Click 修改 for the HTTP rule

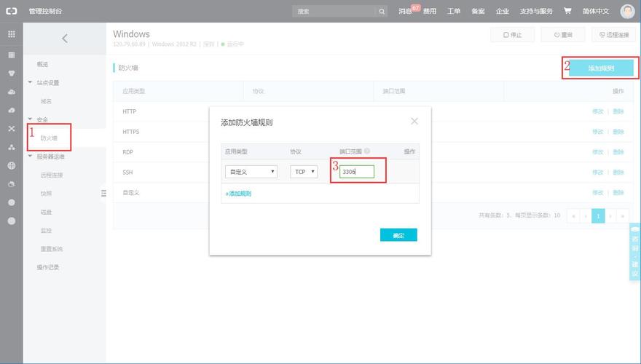(x=598, y=111)
